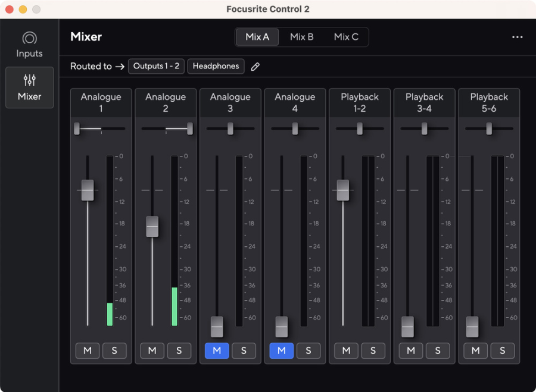The height and width of the screenshot is (392, 536).
Task: Solo the Playback 1-2 channel
Action: coord(373,351)
